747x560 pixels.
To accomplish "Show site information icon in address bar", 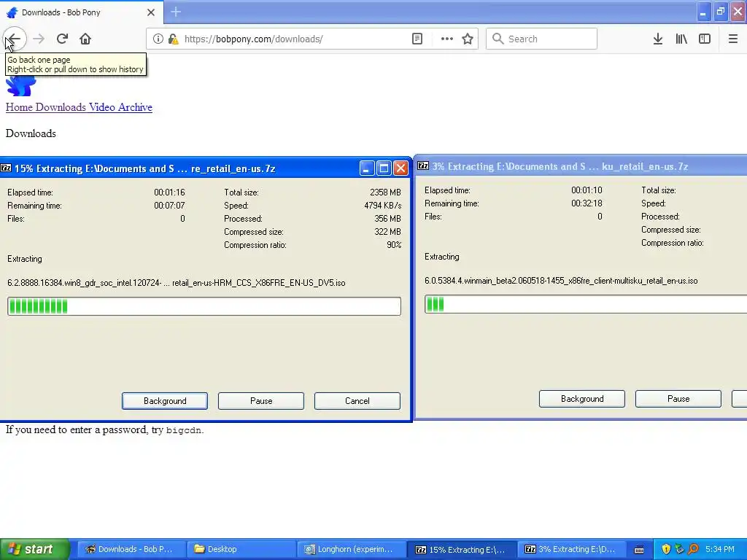I will (x=158, y=39).
